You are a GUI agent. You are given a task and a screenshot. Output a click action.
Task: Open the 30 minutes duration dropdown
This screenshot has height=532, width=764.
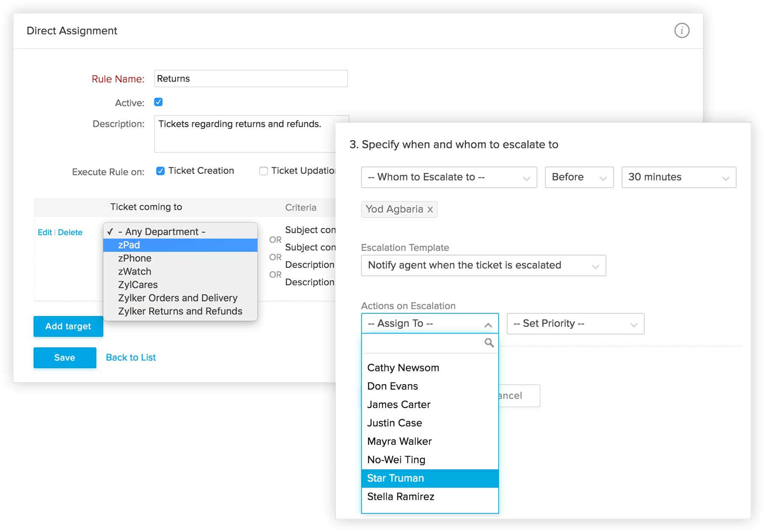[x=678, y=177]
